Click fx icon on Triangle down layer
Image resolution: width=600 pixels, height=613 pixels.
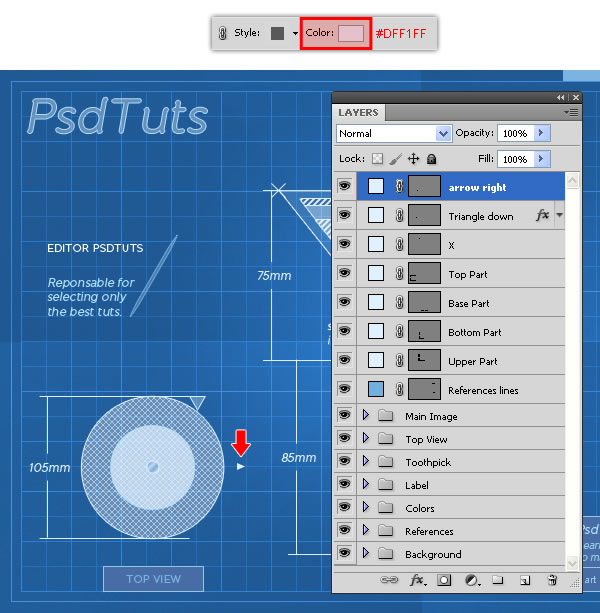(x=543, y=215)
